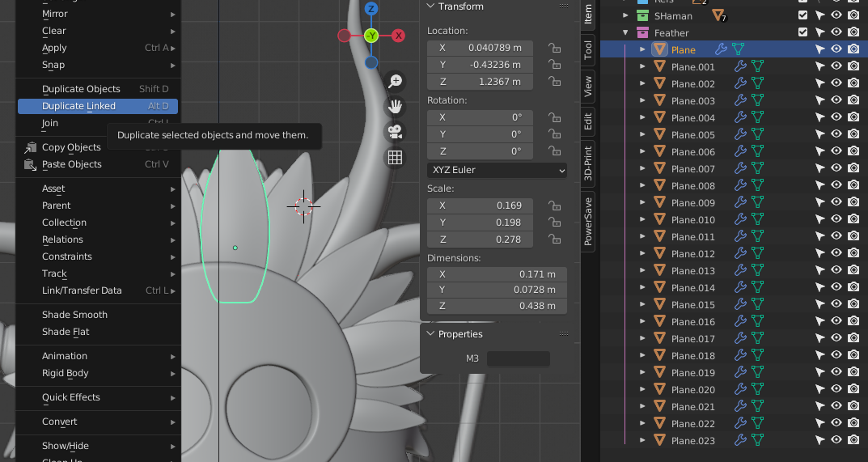Image resolution: width=868 pixels, height=462 pixels.
Task: Click the green mesh data icon on Plane.010
Action: click(x=758, y=219)
